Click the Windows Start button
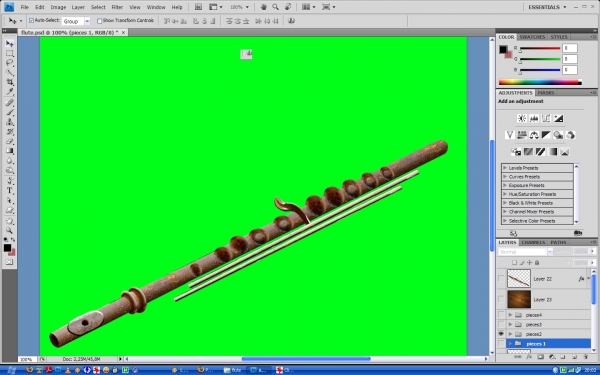Viewport: 600px width, 375px height. pyautogui.click(x=10, y=370)
